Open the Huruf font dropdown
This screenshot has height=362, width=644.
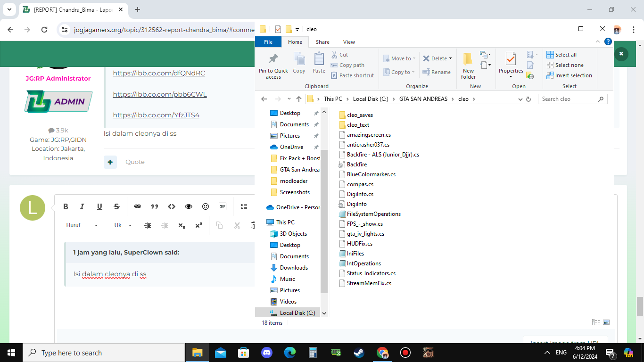[x=82, y=225]
